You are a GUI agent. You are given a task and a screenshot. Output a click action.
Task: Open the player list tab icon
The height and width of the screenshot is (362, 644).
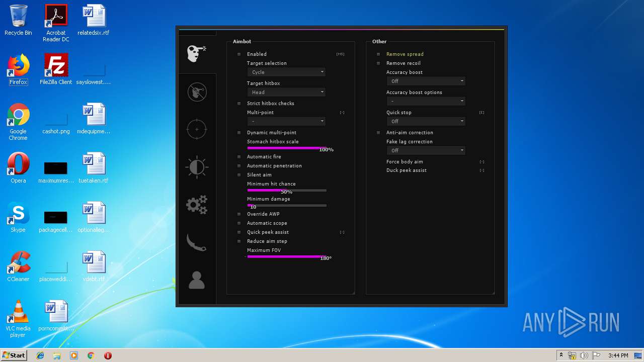(x=197, y=280)
